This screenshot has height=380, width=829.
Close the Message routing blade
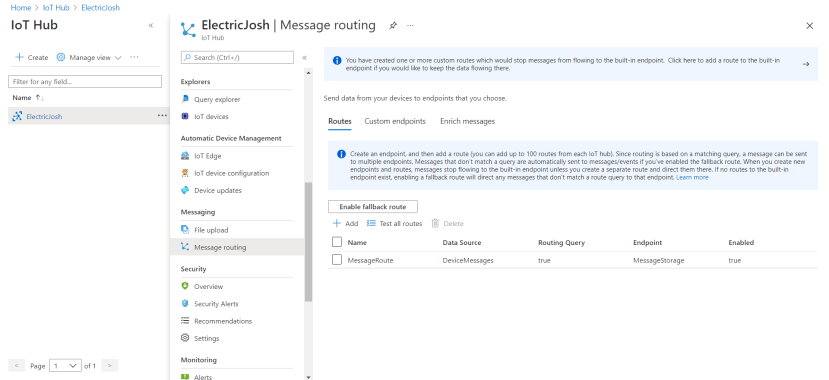pyautogui.click(x=809, y=25)
